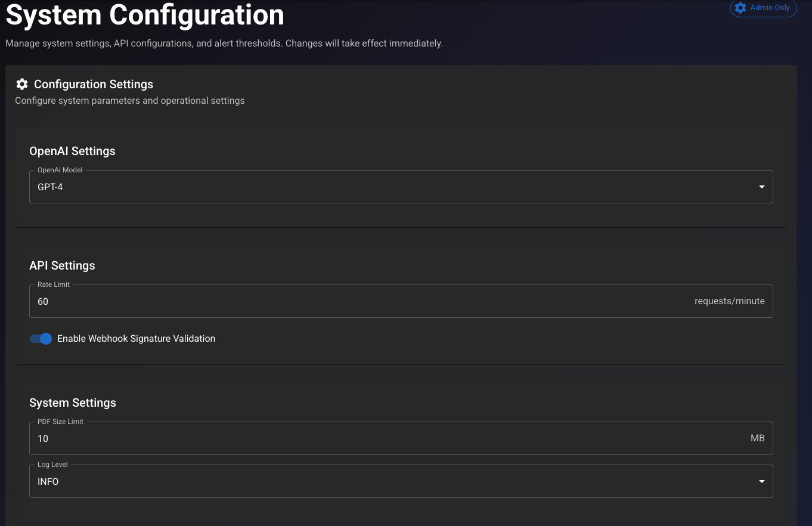Click the Enable Webhook Signature Validation label
This screenshot has height=526, width=812.
pyautogui.click(x=136, y=339)
